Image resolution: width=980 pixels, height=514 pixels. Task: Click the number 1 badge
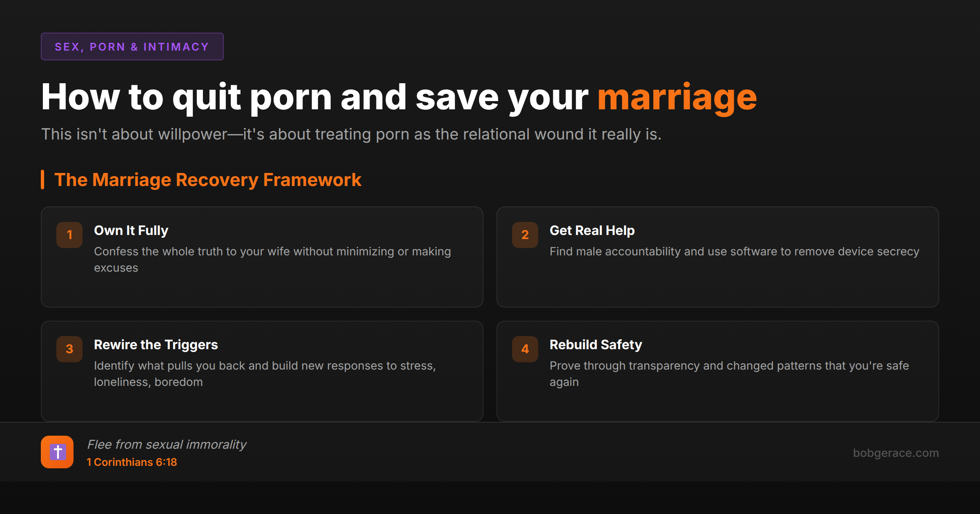tap(69, 235)
